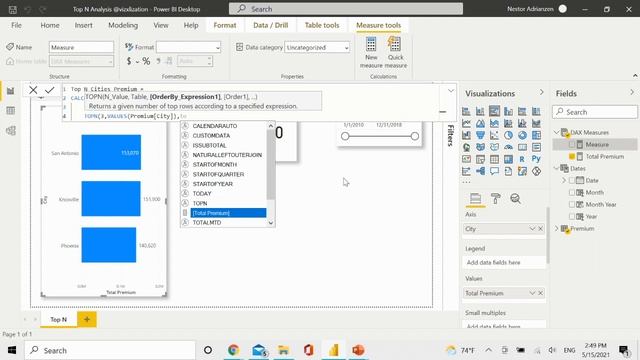The image size is (640, 360).
Task: Switch to Data view in sidebar
Action: click(11, 111)
